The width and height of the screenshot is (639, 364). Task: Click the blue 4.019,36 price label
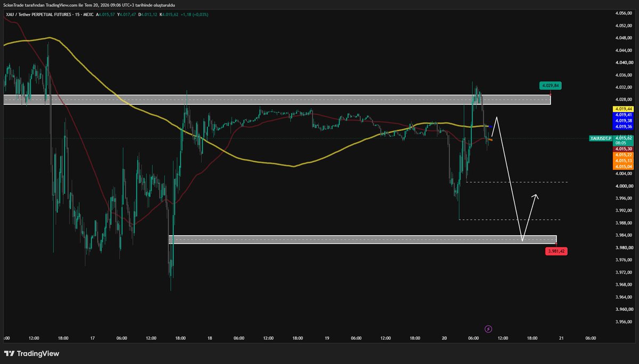click(x=622, y=127)
